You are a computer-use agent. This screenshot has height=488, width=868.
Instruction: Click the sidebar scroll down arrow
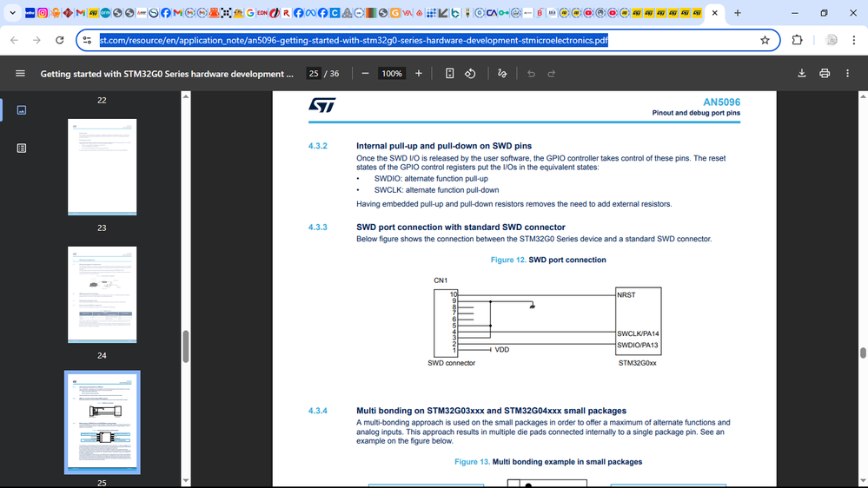point(185,481)
